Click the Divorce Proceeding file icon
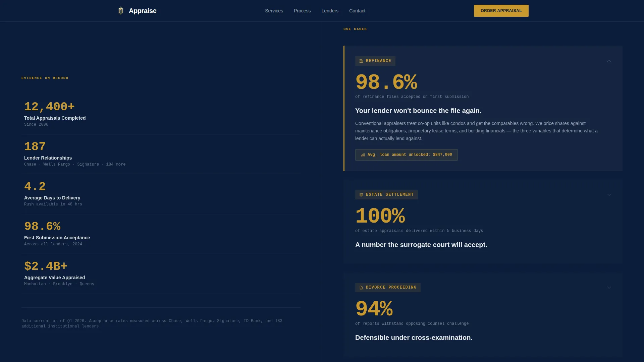Image resolution: width=644 pixels, height=362 pixels. (361, 288)
